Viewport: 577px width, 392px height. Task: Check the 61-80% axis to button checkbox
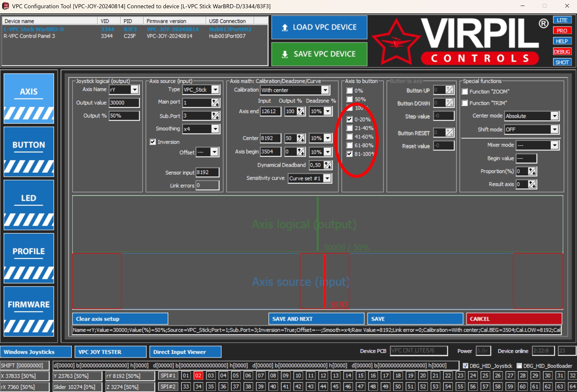[x=349, y=145]
